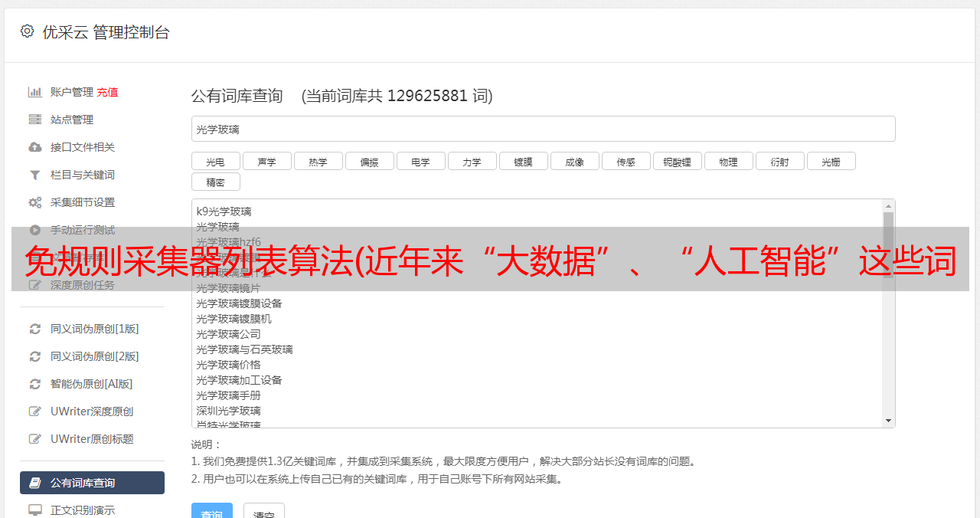The image size is (980, 518).
Task: Click the word count 129625881
Action: click(427, 96)
